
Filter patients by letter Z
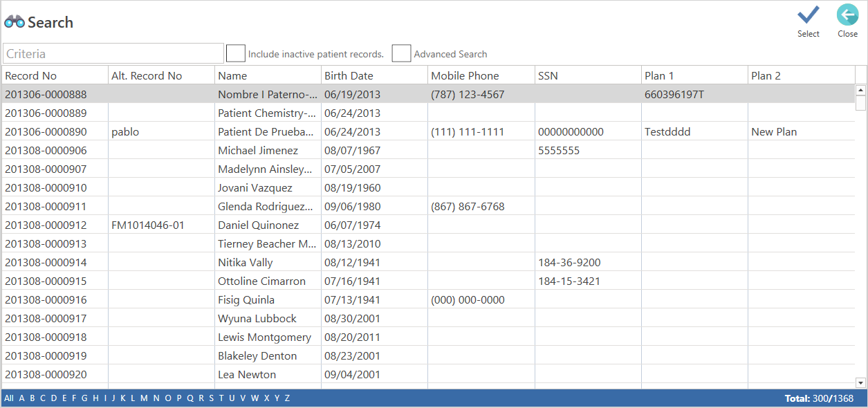coord(287,398)
